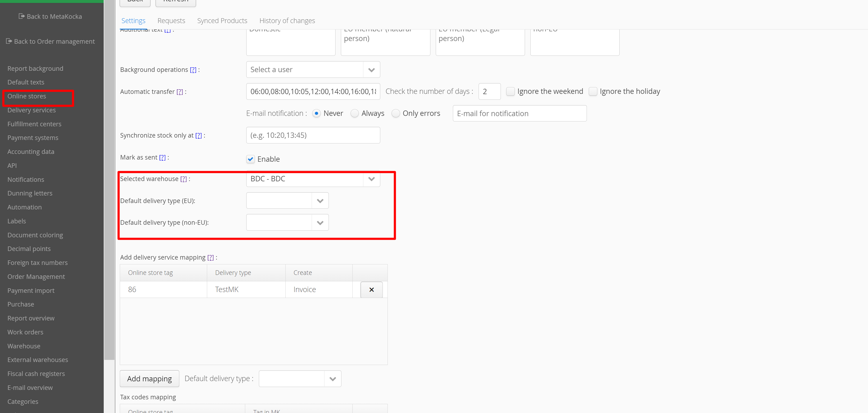Viewport: 868px width, 413px height.
Task: Open Delivery services in the sidebar
Action: (x=31, y=110)
